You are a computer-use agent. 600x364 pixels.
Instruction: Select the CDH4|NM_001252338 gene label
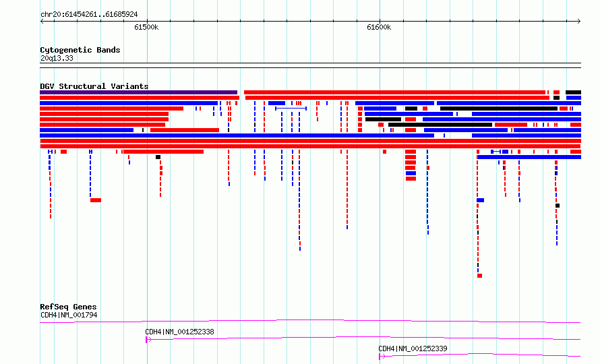(179, 332)
